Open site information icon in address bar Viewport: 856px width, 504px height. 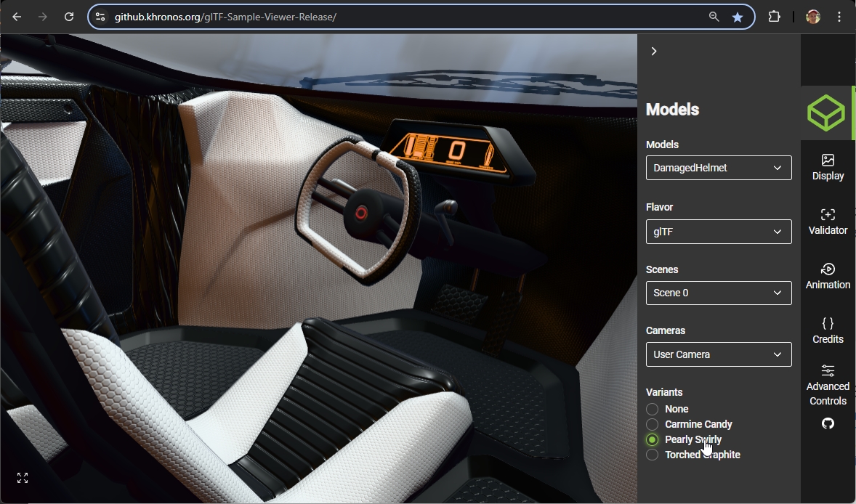(x=100, y=17)
